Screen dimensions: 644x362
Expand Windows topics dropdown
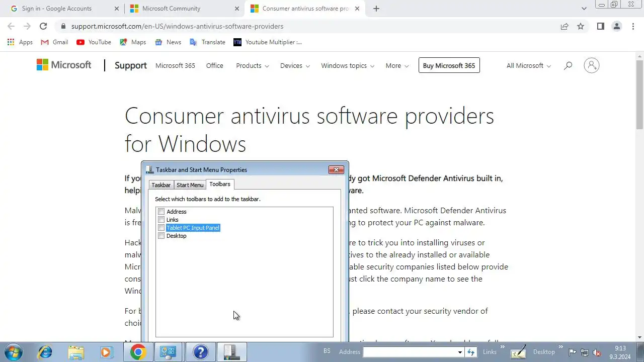348,66
